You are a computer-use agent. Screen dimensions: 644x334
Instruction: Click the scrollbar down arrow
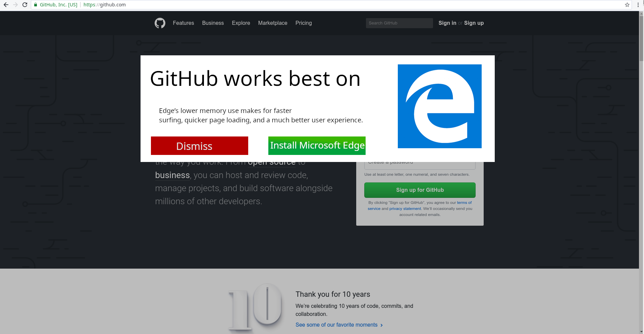pyautogui.click(x=641, y=331)
